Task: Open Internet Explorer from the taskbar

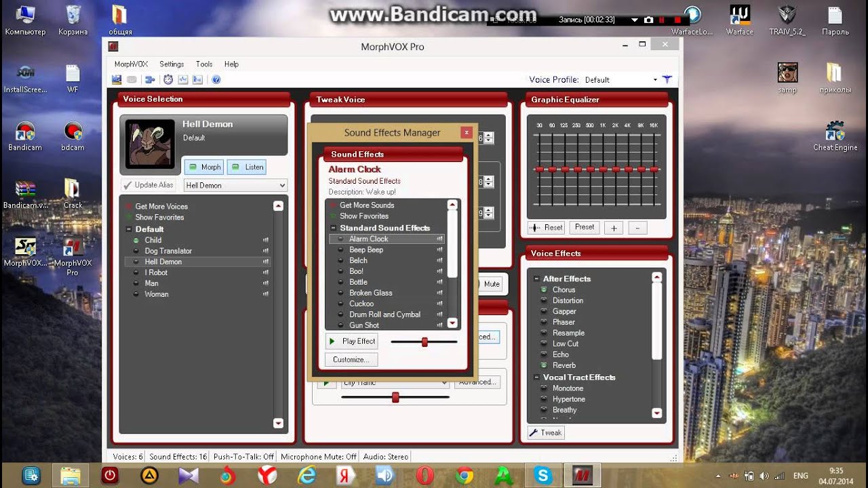Action: (307, 475)
